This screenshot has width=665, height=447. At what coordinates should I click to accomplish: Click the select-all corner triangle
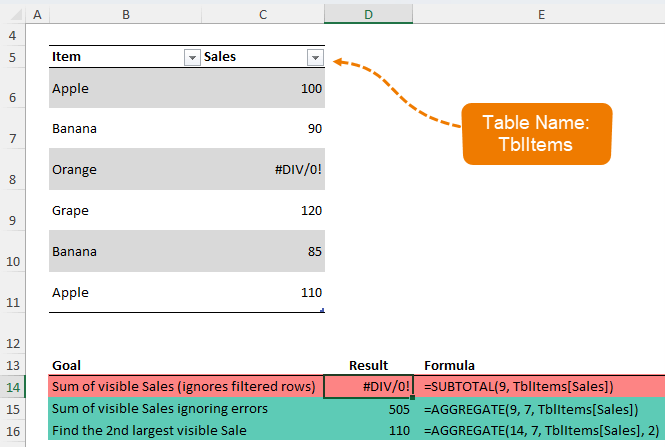pos(16,15)
